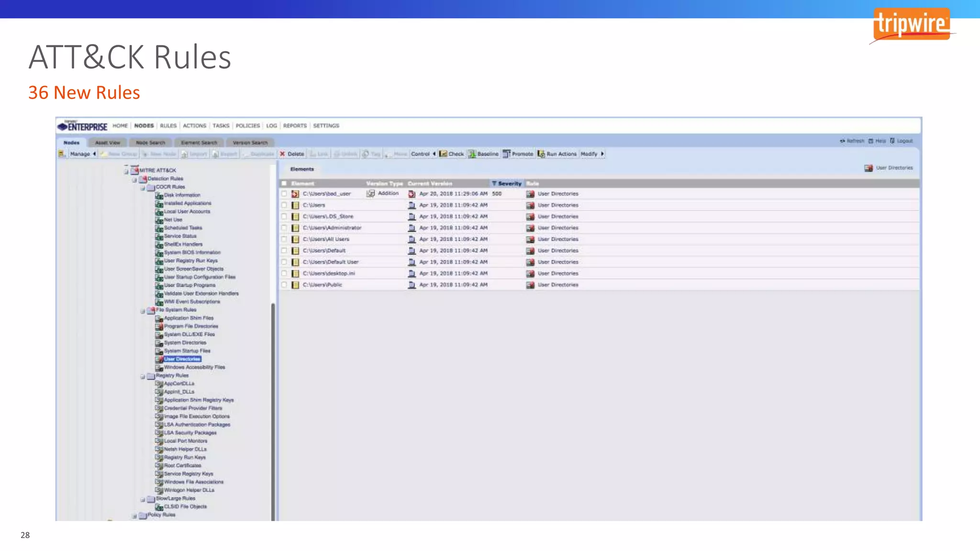Expand the Policy Rules tree folder
This screenshot has width=980, height=551.
[x=134, y=516]
